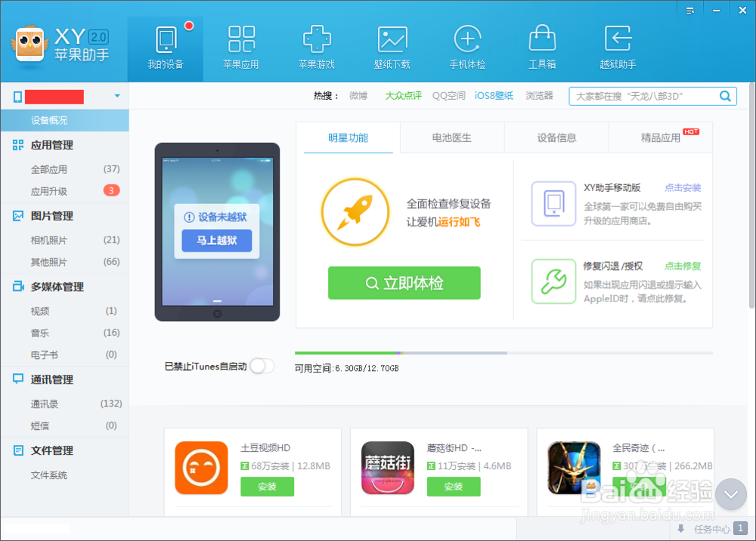The image size is (756, 541).
Task: Open the 苹果游戏 games section
Action: (317, 45)
